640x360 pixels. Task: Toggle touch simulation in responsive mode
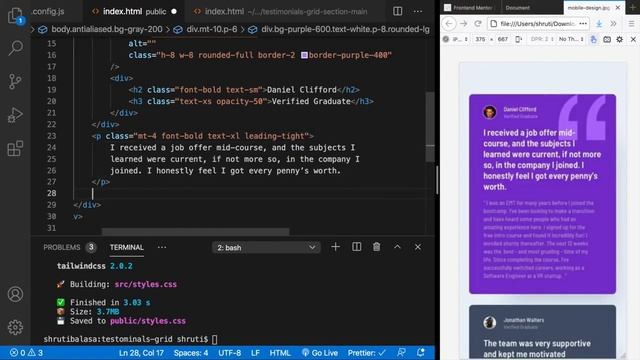593,39
